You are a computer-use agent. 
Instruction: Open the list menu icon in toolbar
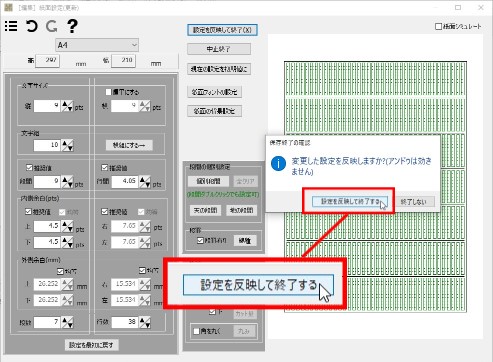click(x=11, y=26)
